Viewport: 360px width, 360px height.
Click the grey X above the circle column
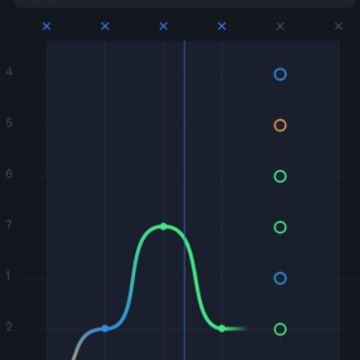click(x=280, y=26)
